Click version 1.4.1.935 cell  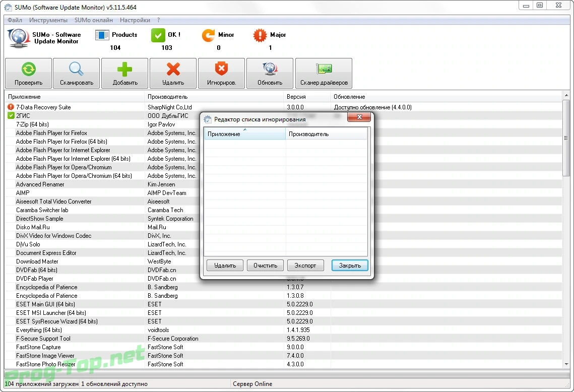[x=298, y=330]
